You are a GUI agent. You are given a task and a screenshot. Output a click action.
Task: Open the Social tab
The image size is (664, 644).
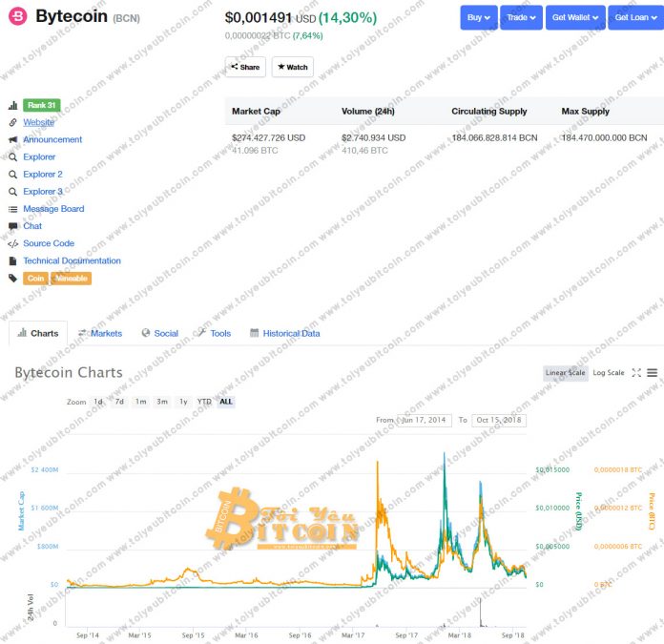[160, 333]
